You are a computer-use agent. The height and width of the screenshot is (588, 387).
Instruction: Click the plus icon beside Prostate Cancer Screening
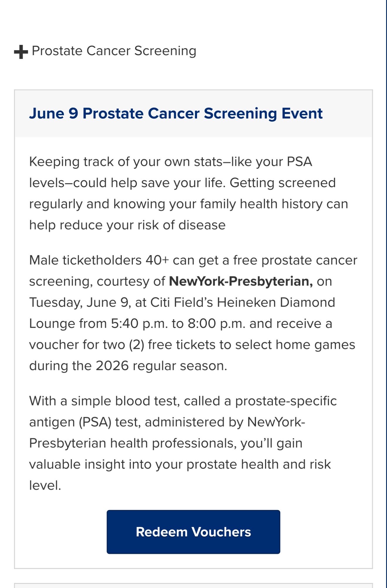point(21,52)
